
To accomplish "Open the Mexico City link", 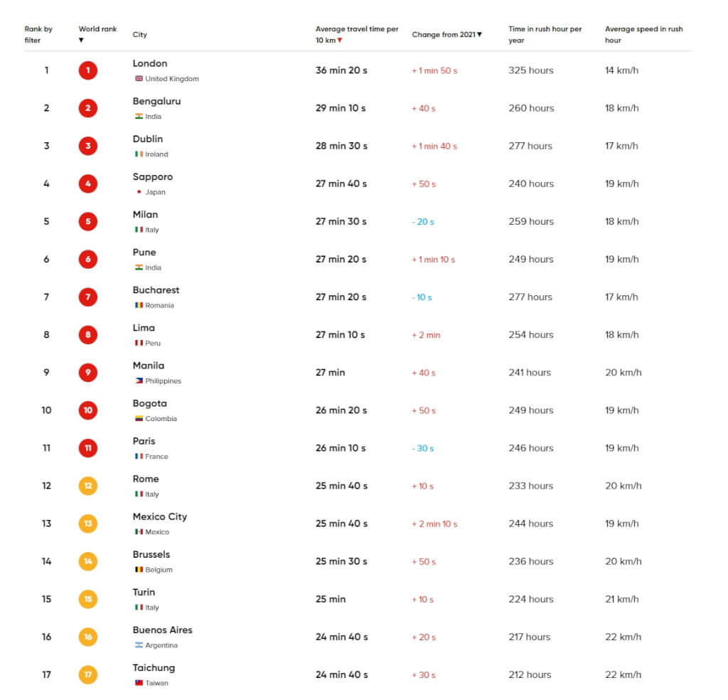I will (x=159, y=516).
